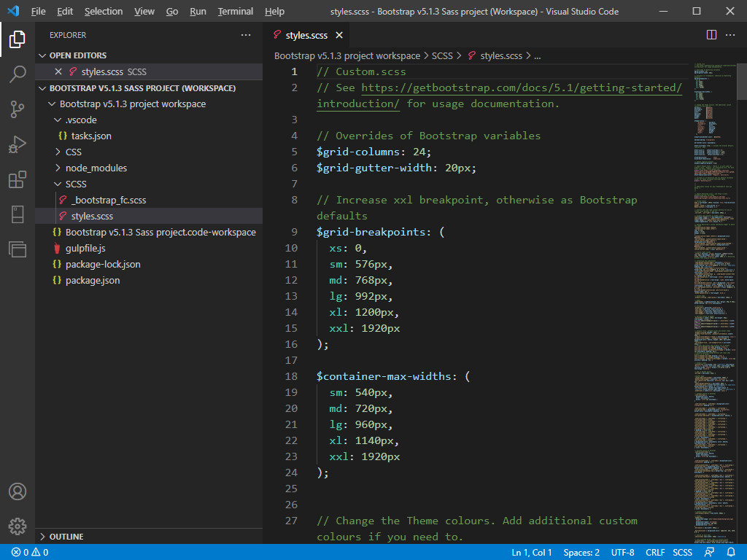Click the code minimap overview

click(715, 304)
